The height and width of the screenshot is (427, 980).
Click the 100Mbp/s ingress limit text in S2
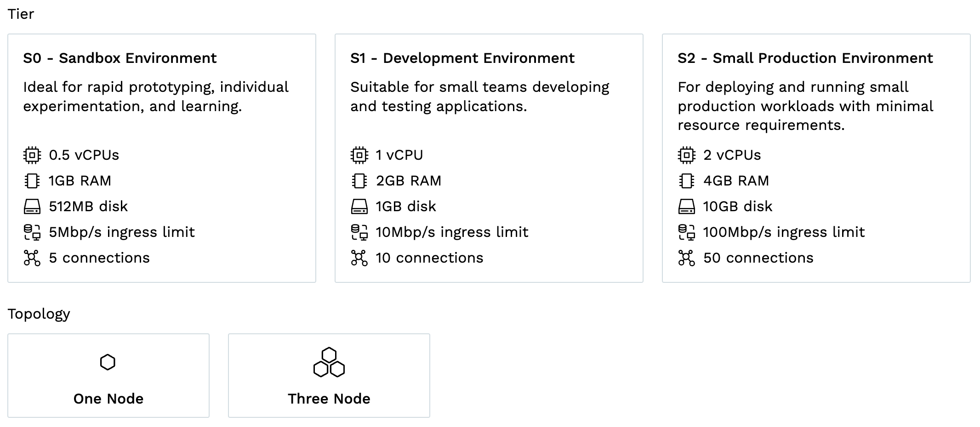(x=783, y=232)
